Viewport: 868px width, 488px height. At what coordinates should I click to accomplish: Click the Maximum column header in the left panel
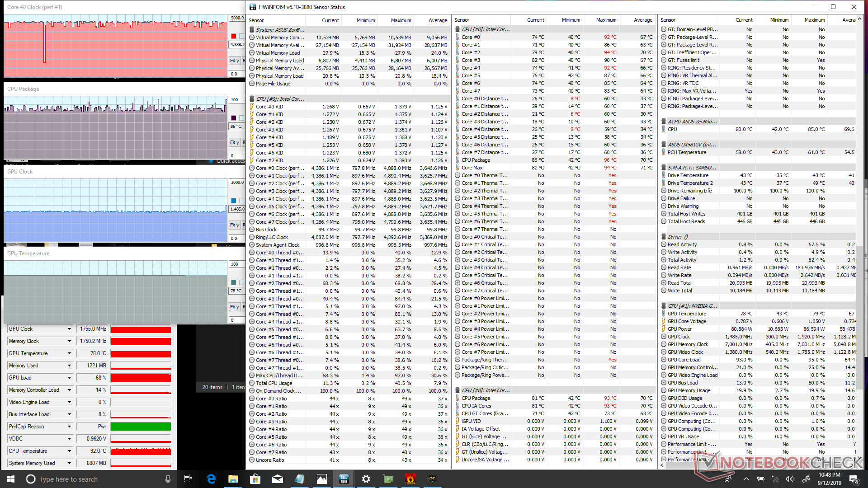tap(401, 20)
